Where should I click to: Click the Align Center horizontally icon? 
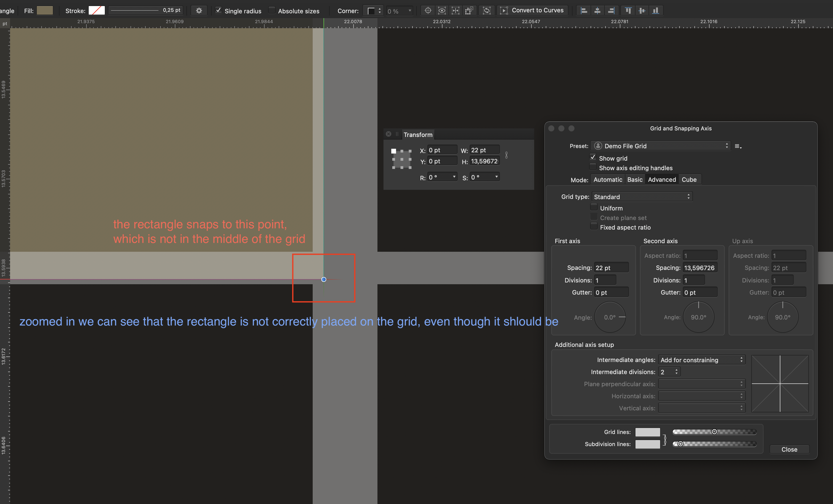597,11
